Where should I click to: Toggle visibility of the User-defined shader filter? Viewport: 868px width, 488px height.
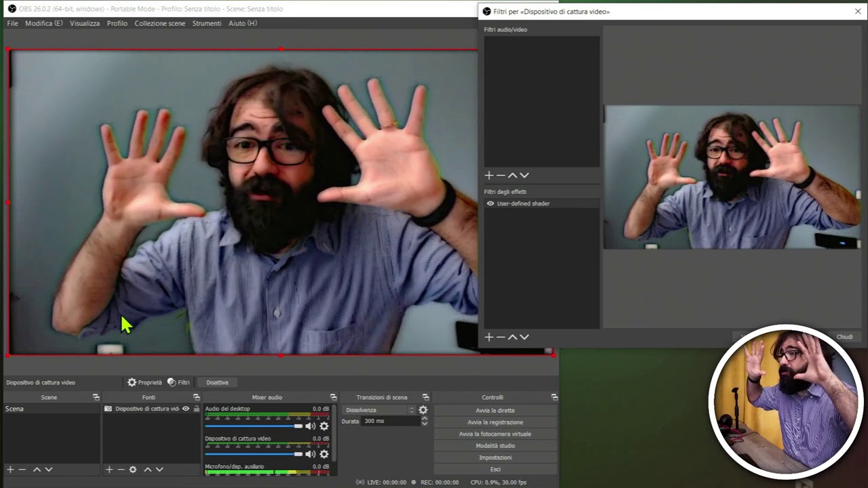[x=490, y=203]
